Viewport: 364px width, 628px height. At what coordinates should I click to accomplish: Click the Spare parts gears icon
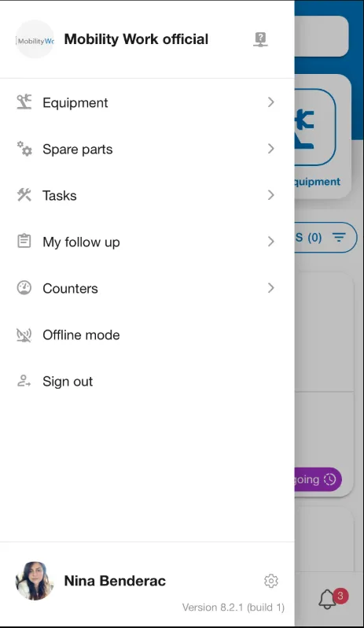[x=24, y=149]
